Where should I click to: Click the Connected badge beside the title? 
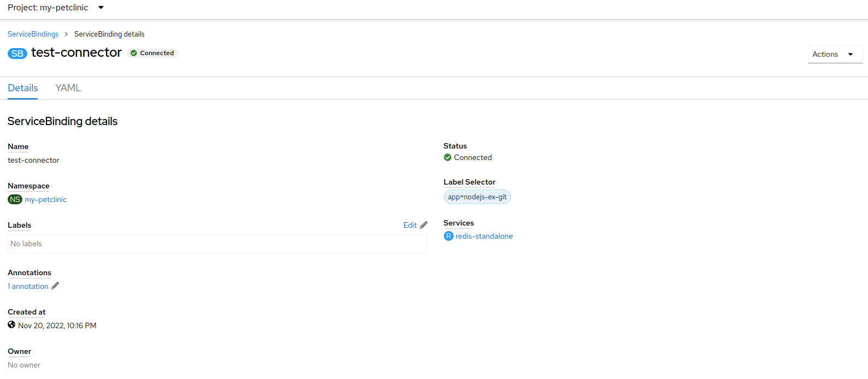[152, 53]
